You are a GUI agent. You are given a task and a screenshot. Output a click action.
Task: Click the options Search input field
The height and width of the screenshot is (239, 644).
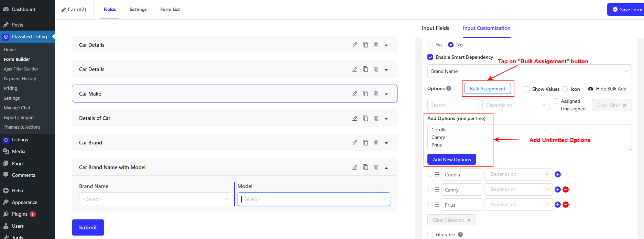click(453, 105)
